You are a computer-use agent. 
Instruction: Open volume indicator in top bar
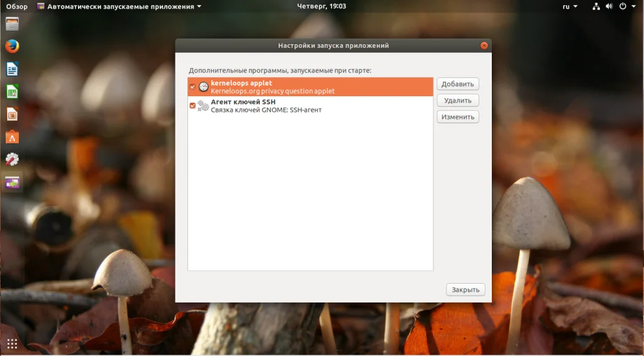[x=609, y=6]
